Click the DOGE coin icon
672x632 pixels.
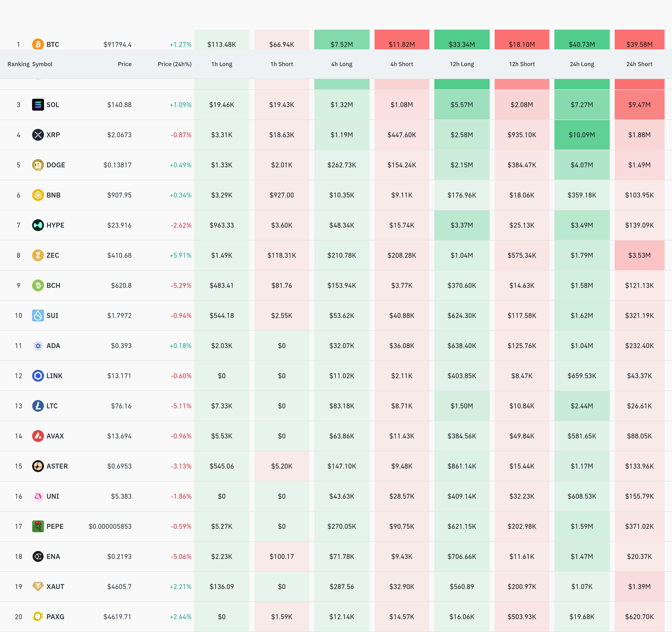38,165
